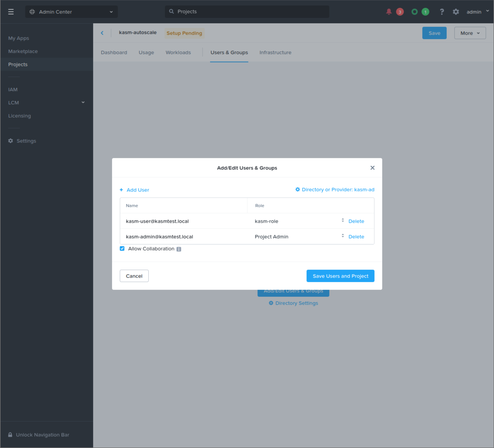The height and width of the screenshot is (448, 494).
Task: Open the Workloads tab
Action: tap(178, 52)
